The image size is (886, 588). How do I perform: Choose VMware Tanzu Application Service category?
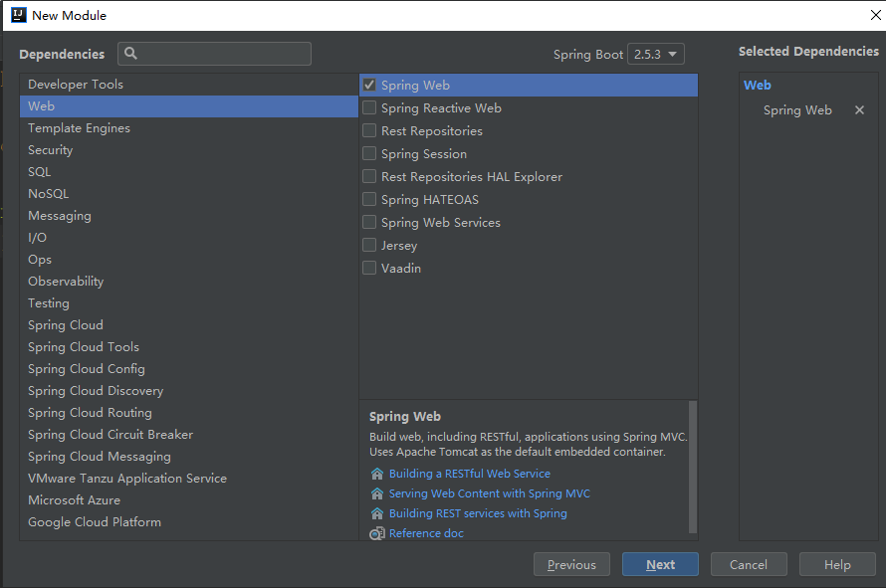[x=189, y=479]
